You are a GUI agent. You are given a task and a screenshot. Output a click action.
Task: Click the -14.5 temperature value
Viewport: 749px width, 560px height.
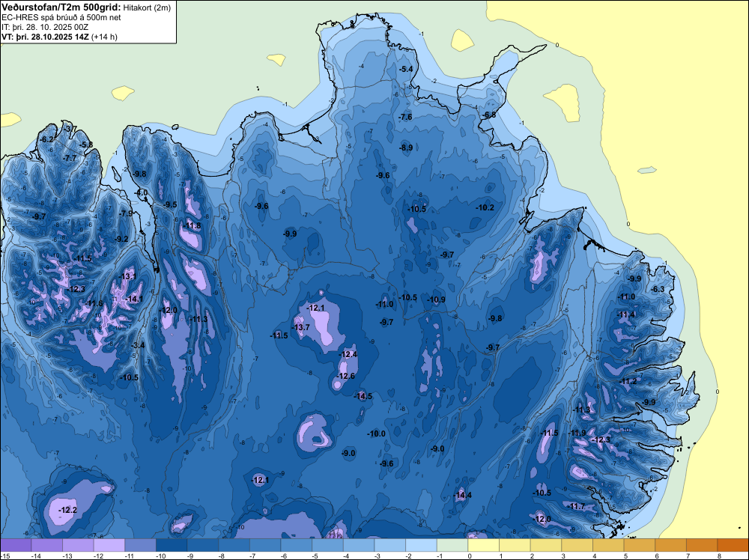(364, 396)
